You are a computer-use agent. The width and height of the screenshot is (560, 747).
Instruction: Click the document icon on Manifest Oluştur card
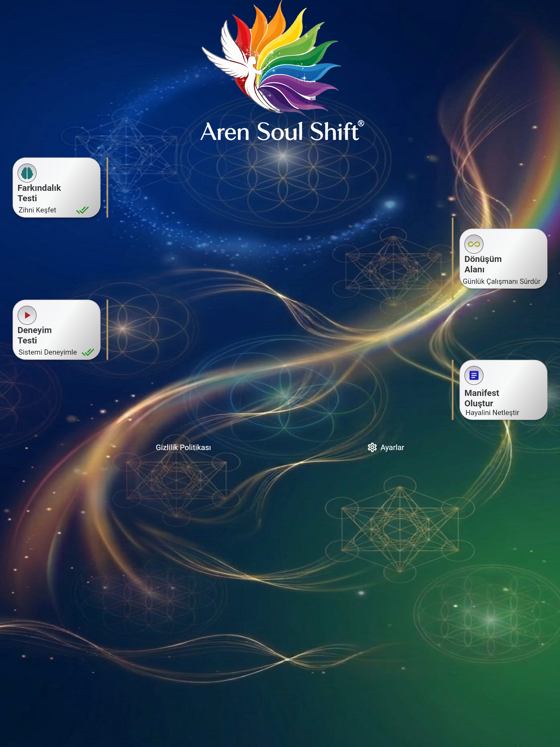474,375
